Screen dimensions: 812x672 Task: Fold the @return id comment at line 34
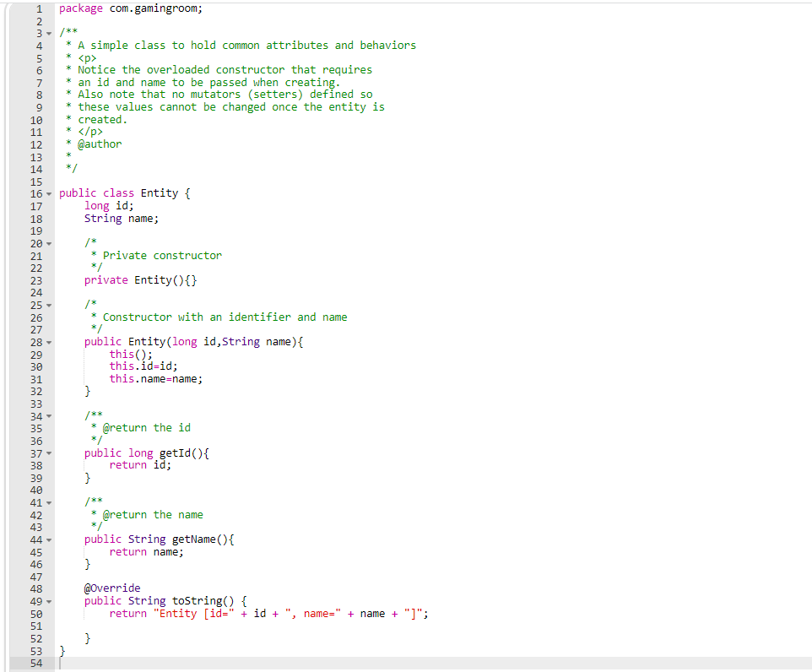[49, 416]
